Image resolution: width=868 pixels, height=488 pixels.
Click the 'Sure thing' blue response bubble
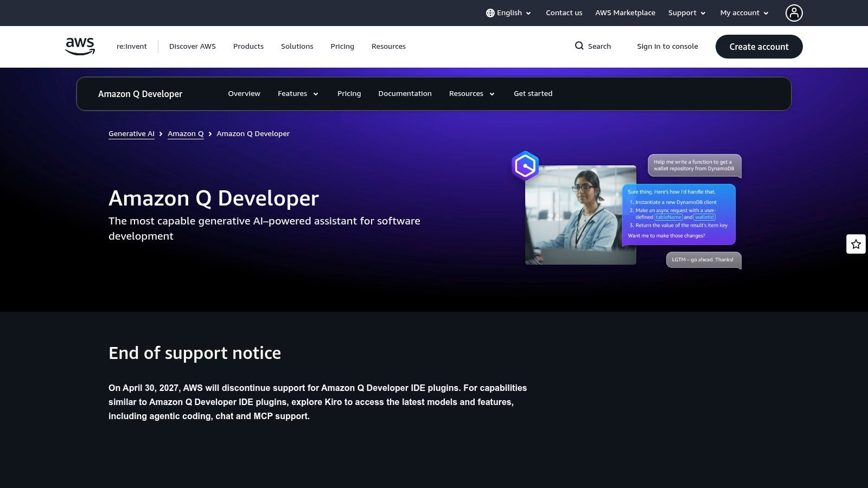point(679,215)
